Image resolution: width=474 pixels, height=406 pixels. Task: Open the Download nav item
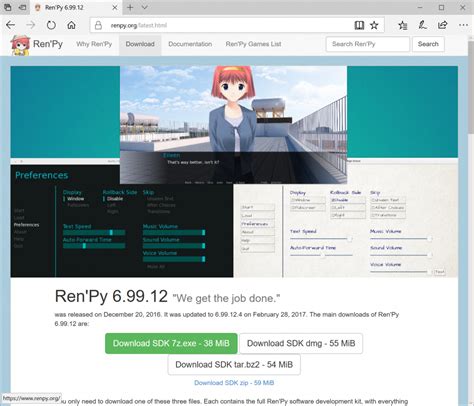pos(140,44)
